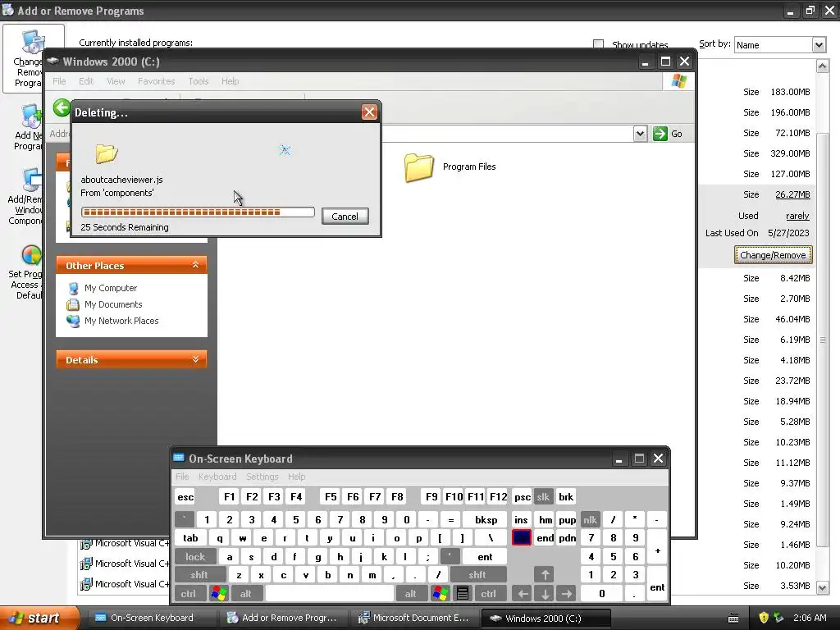The image size is (840, 630).
Task: Open the Tools menu in Explorer
Action: [x=199, y=81]
